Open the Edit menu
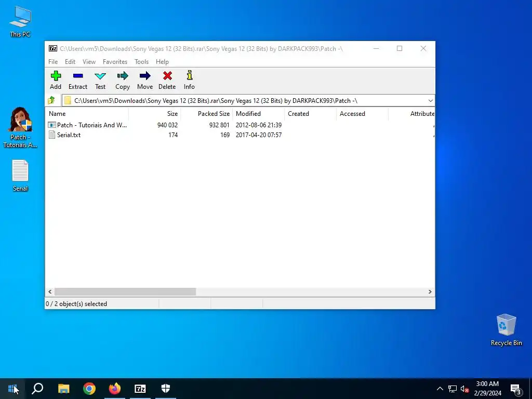 coord(70,62)
